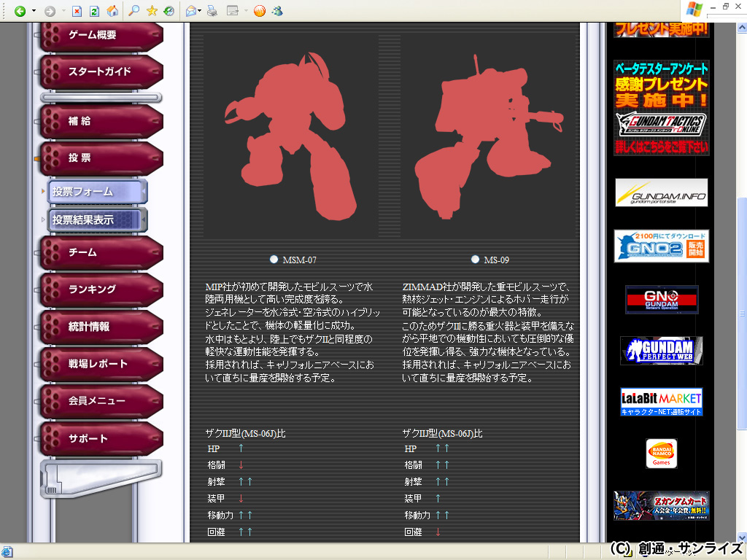Click the Mail envelope toolbar icon
Screen dimensions: 747x560
(x=191, y=11)
